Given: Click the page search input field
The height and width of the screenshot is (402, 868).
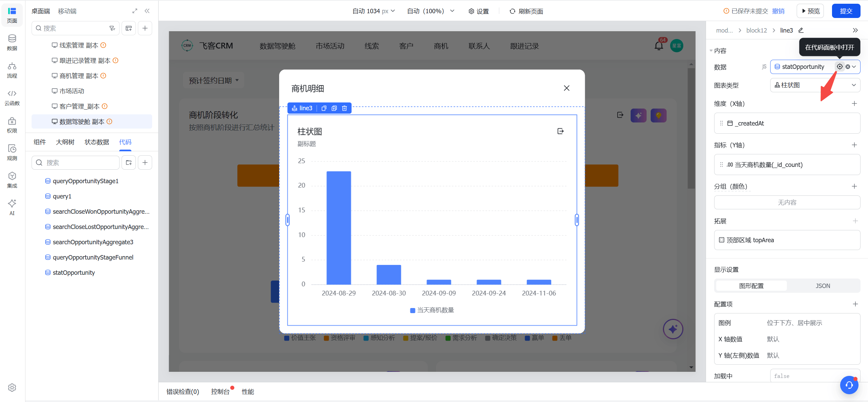Looking at the screenshot, I should (x=75, y=28).
